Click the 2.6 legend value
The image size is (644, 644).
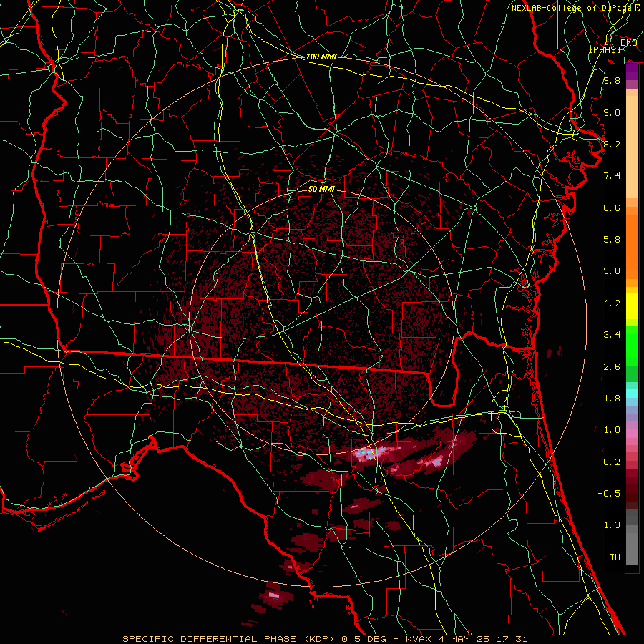pos(612,367)
